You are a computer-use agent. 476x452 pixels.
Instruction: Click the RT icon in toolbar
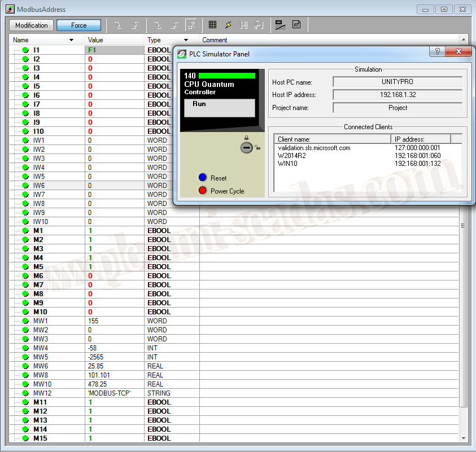click(296, 25)
